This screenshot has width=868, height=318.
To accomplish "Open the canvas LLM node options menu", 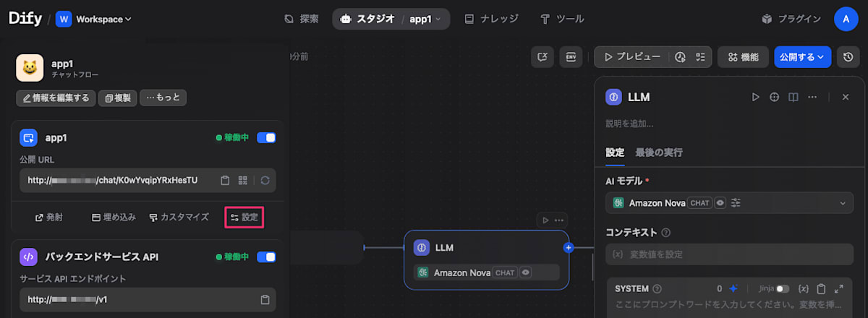I will pos(559,220).
